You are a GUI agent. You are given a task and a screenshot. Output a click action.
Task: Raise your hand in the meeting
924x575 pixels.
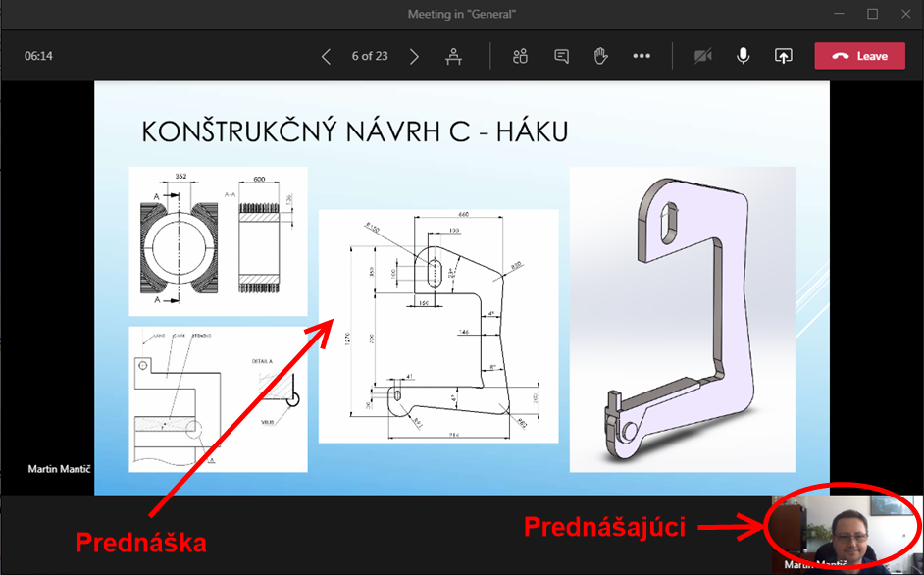coord(601,57)
